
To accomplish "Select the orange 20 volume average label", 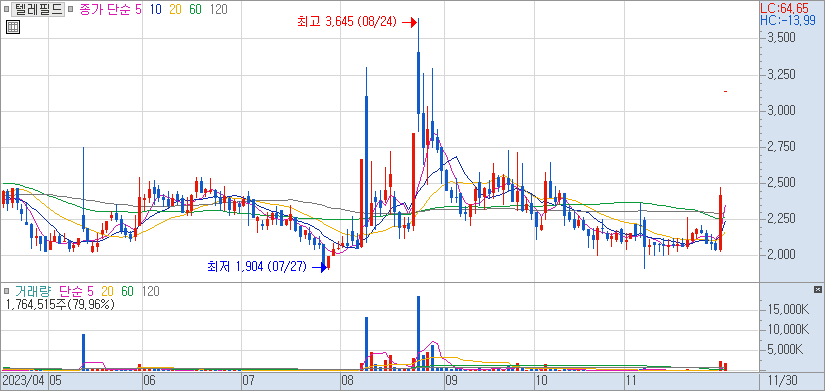I will [108, 291].
